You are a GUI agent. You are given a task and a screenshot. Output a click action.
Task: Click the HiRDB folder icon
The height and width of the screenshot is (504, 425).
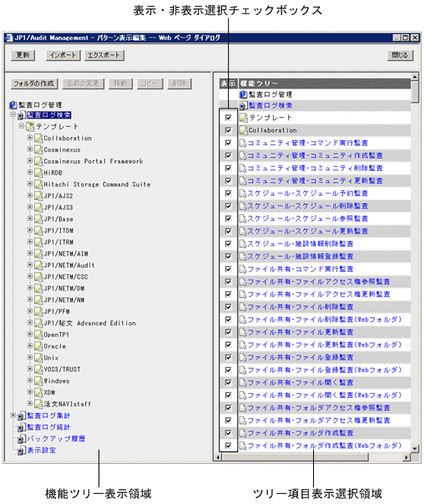point(38,173)
